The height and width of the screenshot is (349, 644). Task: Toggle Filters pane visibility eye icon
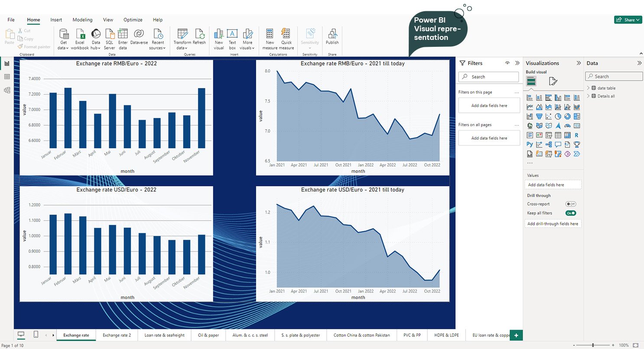click(507, 63)
